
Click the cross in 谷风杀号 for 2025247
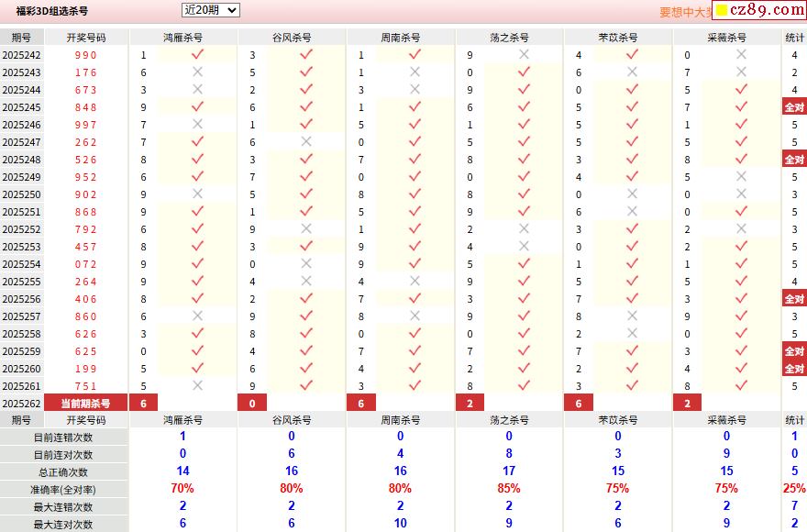tap(306, 141)
